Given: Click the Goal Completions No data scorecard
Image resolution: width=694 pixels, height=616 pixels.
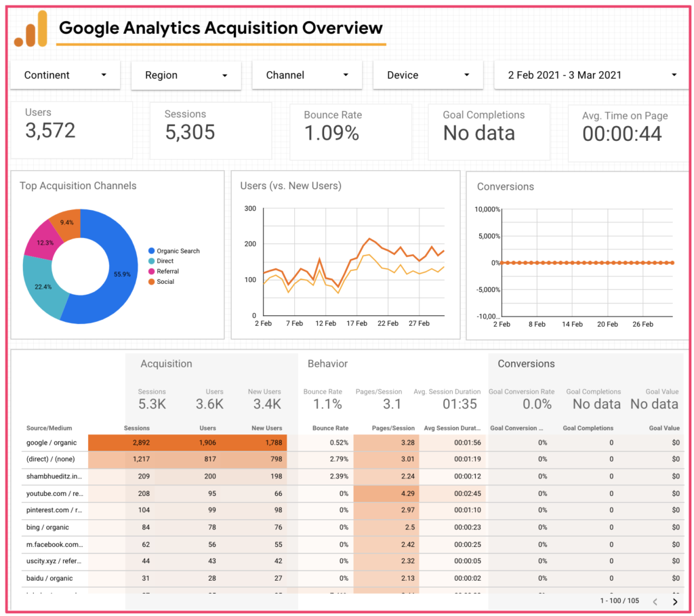Looking at the screenshot, I should [489, 132].
